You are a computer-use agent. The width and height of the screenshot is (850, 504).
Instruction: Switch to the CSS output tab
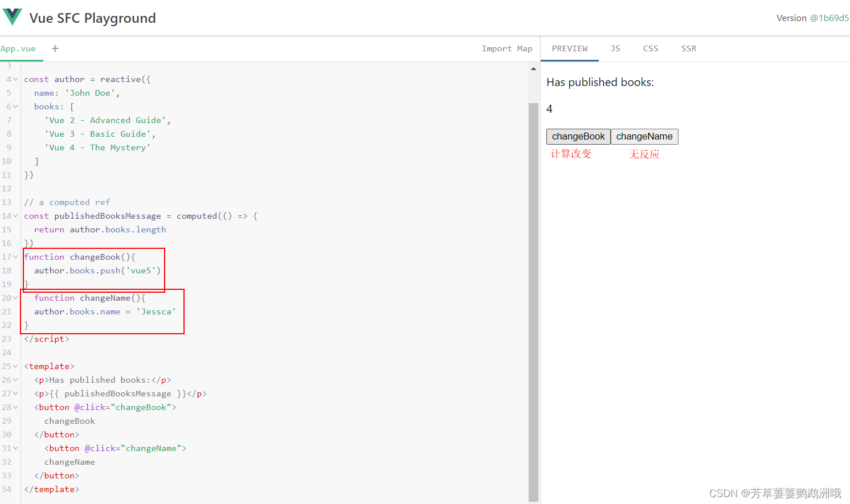[651, 48]
